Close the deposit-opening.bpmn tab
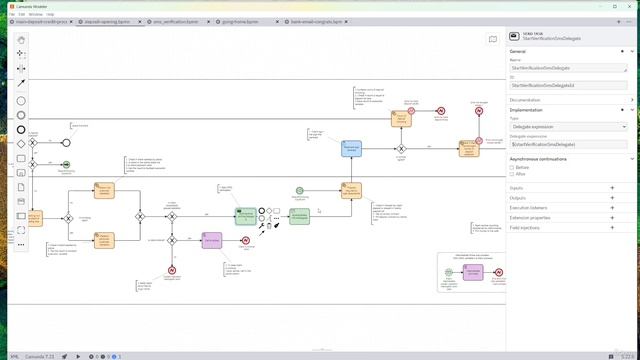Image resolution: width=640 pixels, height=360 pixels. coord(140,22)
